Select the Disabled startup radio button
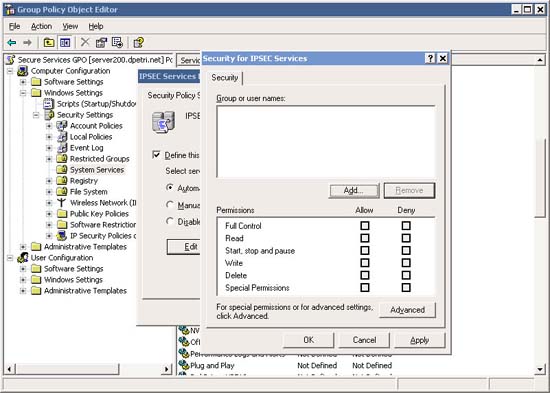Screen dimensions: 550x393 pyautogui.click(x=170, y=221)
